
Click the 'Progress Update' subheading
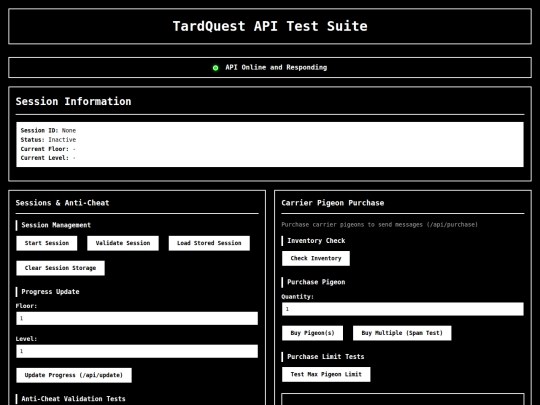pos(50,292)
